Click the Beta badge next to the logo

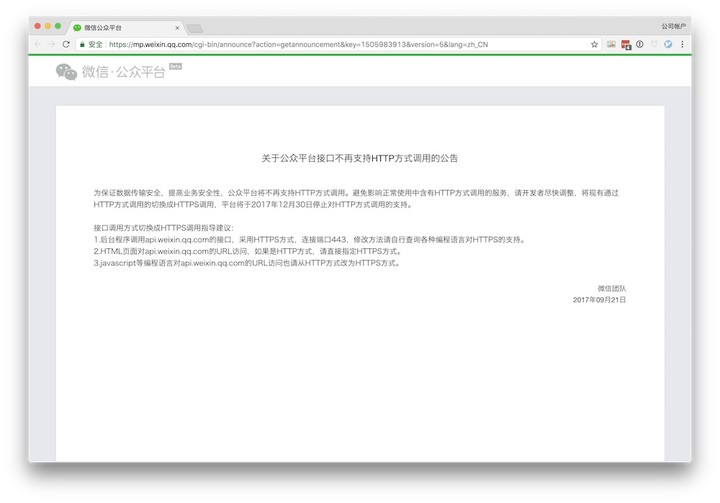(x=175, y=66)
